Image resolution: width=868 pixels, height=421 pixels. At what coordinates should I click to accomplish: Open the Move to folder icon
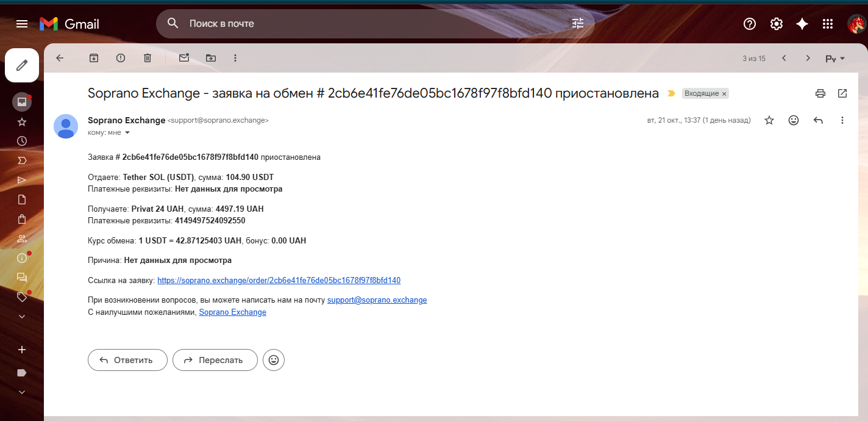pos(211,58)
